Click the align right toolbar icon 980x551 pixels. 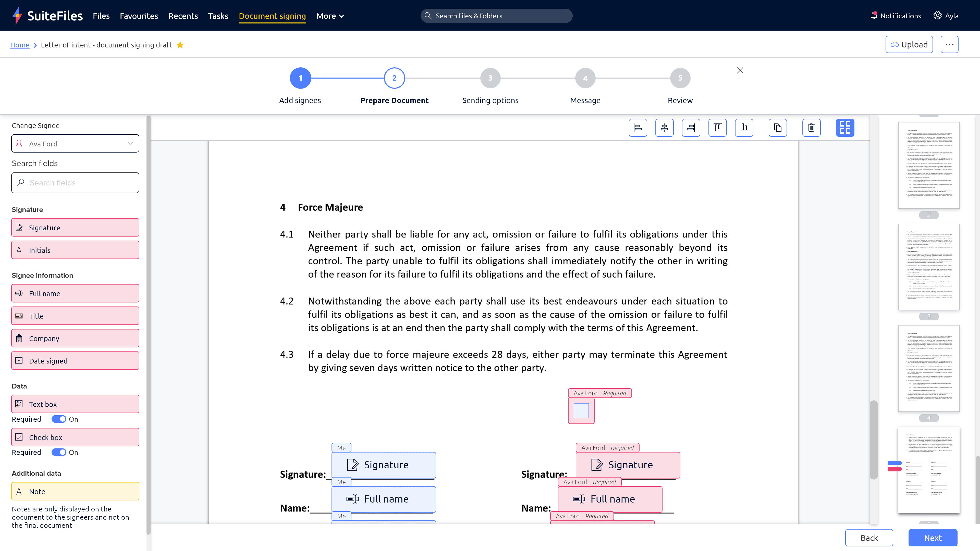pyautogui.click(x=691, y=128)
